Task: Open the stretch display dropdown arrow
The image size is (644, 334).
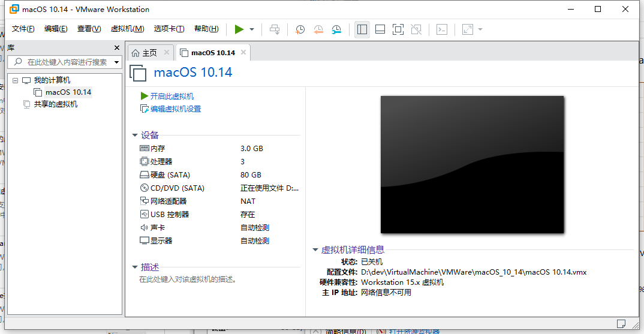Action: tap(480, 29)
